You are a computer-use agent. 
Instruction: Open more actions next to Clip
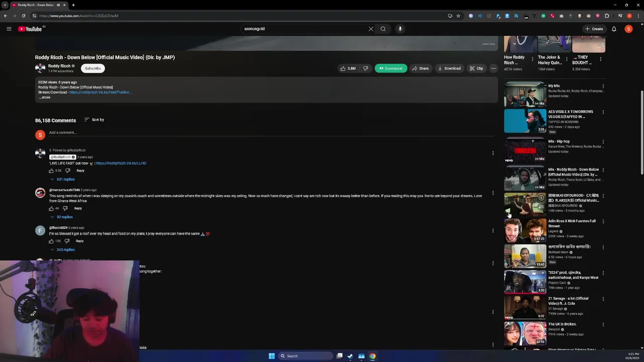coord(494,68)
